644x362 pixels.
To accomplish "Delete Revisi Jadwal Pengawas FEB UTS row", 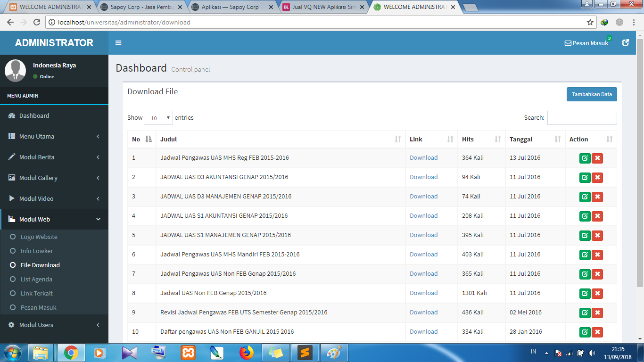I will [x=597, y=313].
